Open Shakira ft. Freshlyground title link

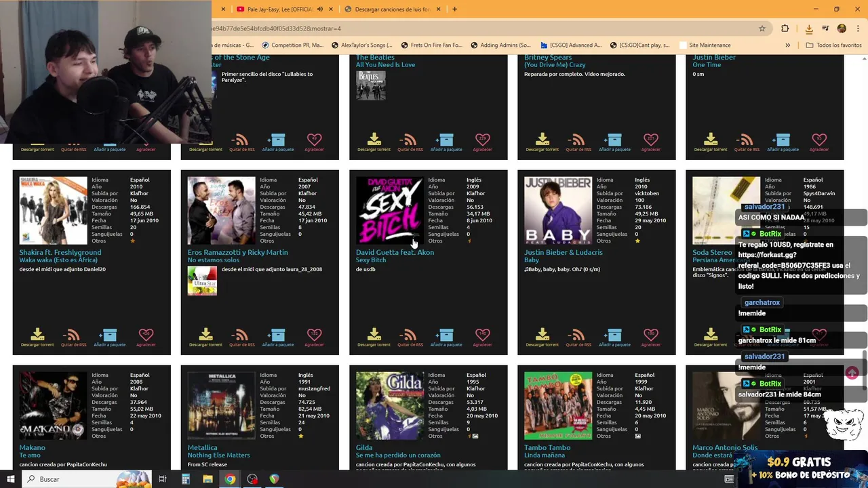tap(60, 252)
